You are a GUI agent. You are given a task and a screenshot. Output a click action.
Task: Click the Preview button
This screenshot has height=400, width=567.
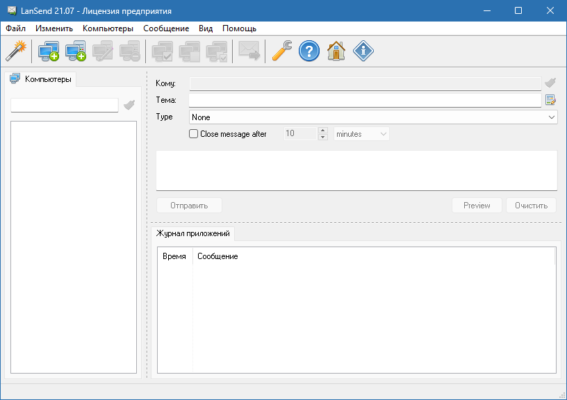[477, 205]
